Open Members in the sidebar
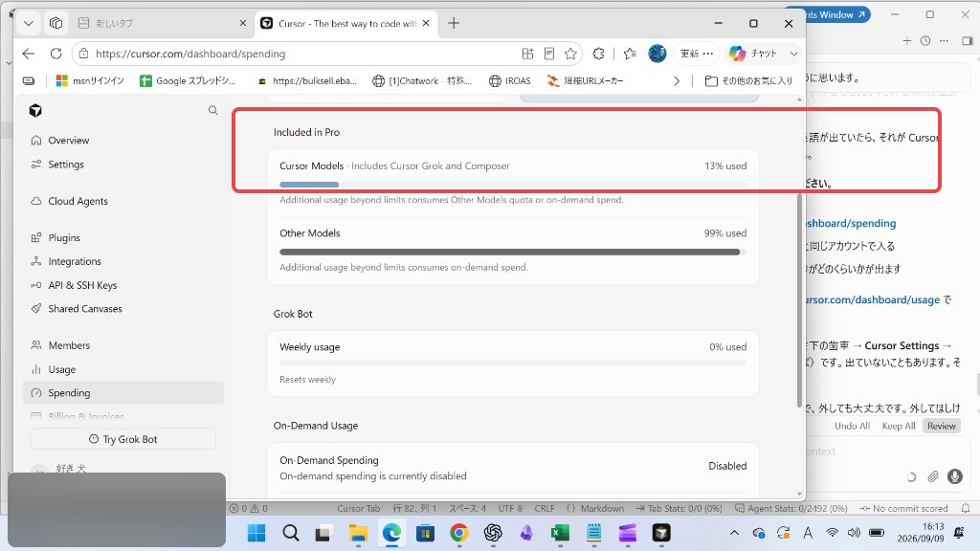 pyautogui.click(x=123, y=345)
